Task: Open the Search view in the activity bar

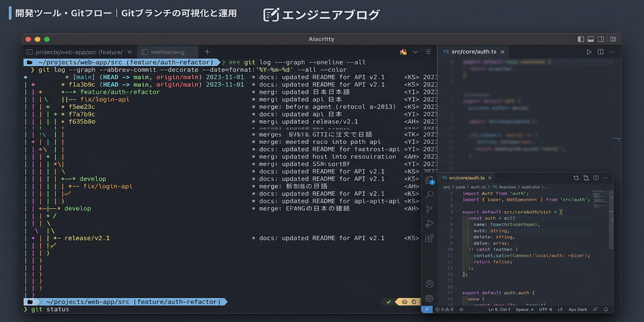Action: [429, 195]
